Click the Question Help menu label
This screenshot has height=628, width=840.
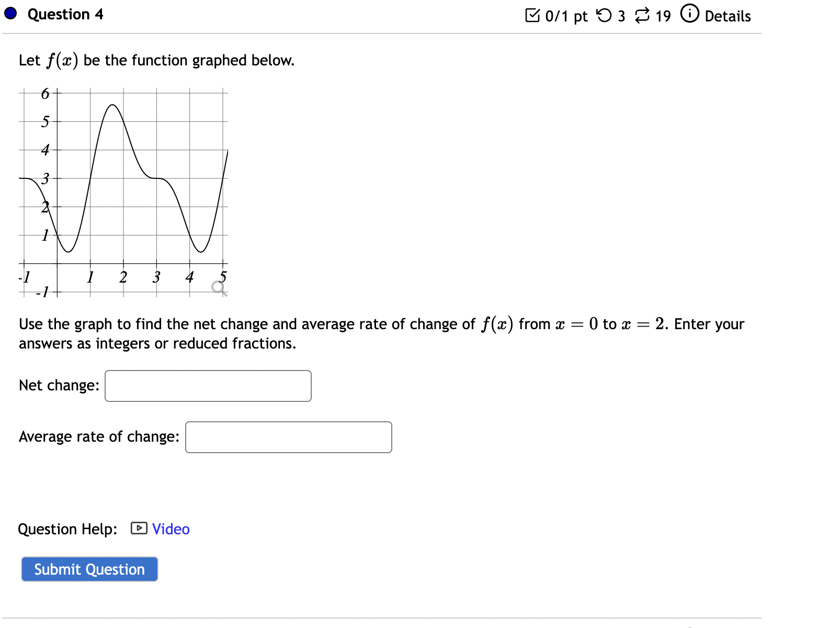[x=67, y=529]
